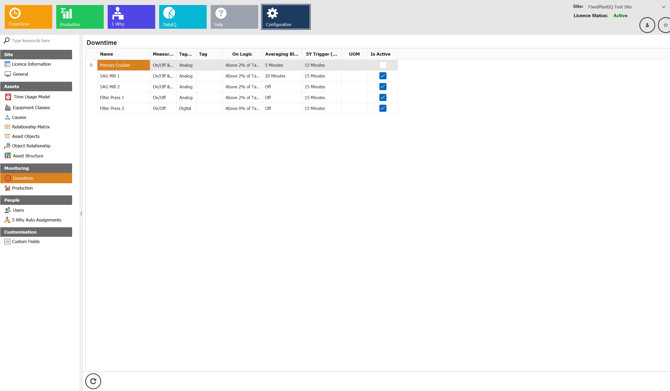Sort by the Is Active column header
670x391 pixels.
(x=381, y=54)
